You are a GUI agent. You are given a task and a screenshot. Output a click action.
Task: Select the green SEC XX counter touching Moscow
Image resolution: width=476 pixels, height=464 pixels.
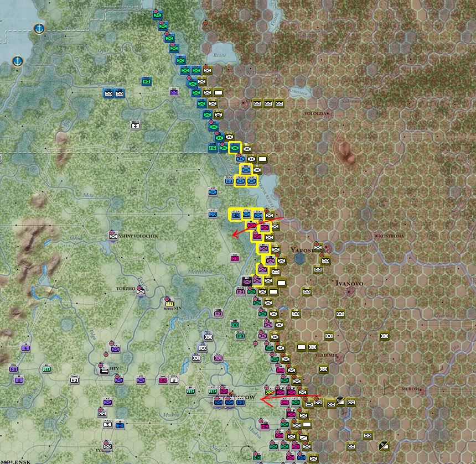(213, 391)
